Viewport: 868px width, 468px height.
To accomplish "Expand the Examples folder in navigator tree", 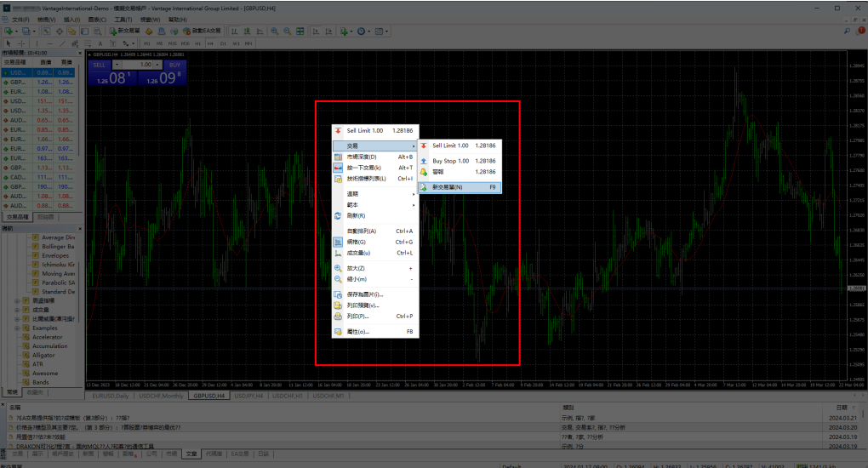I will [18, 328].
